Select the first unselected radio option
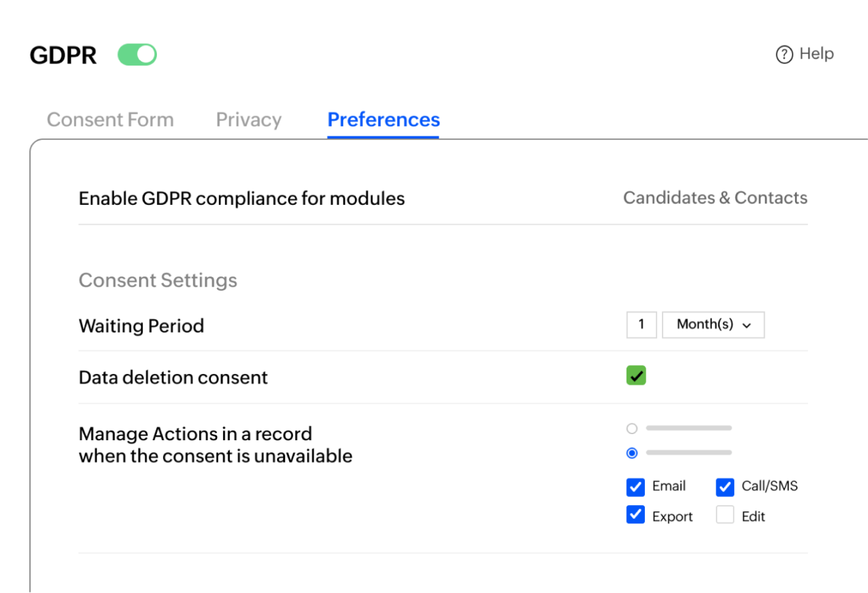Image resolution: width=868 pixels, height=593 pixels. (x=632, y=428)
